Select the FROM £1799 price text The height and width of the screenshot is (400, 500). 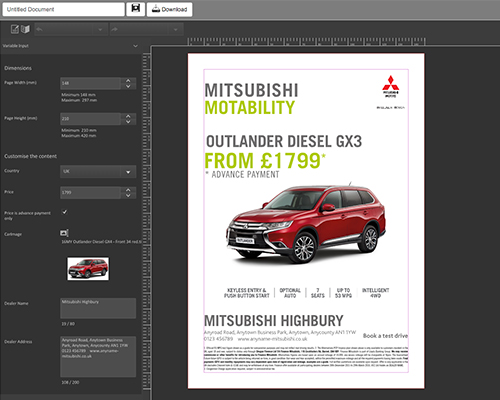[x=265, y=160]
